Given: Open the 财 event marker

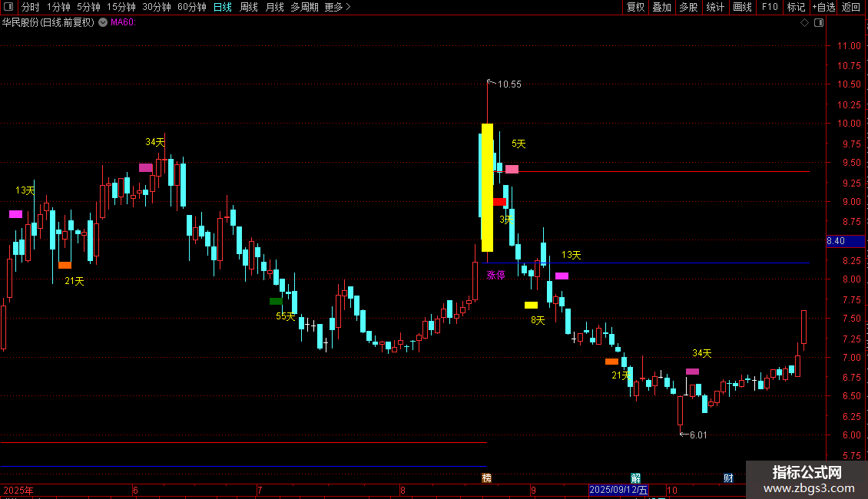Looking at the screenshot, I should tap(728, 478).
